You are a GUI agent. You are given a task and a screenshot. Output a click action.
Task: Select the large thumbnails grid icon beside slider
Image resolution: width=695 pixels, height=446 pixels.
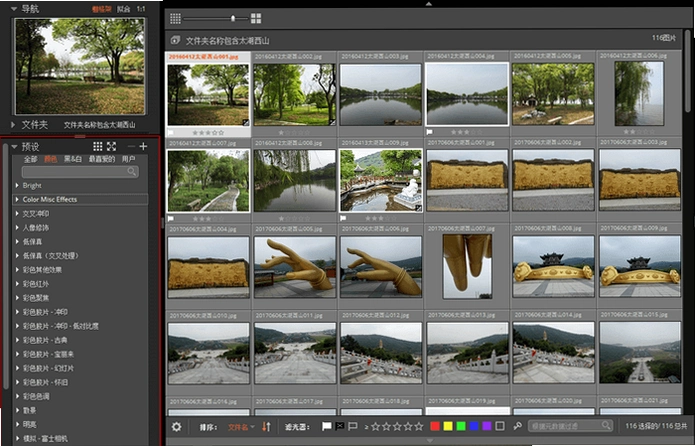click(256, 18)
